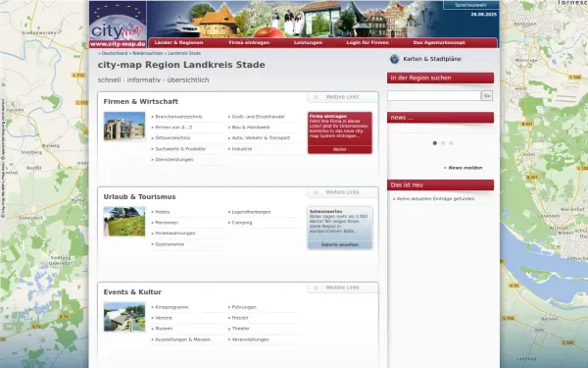The image size is (588, 368).
Task: Click News melden link
Action: click(465, 168)
